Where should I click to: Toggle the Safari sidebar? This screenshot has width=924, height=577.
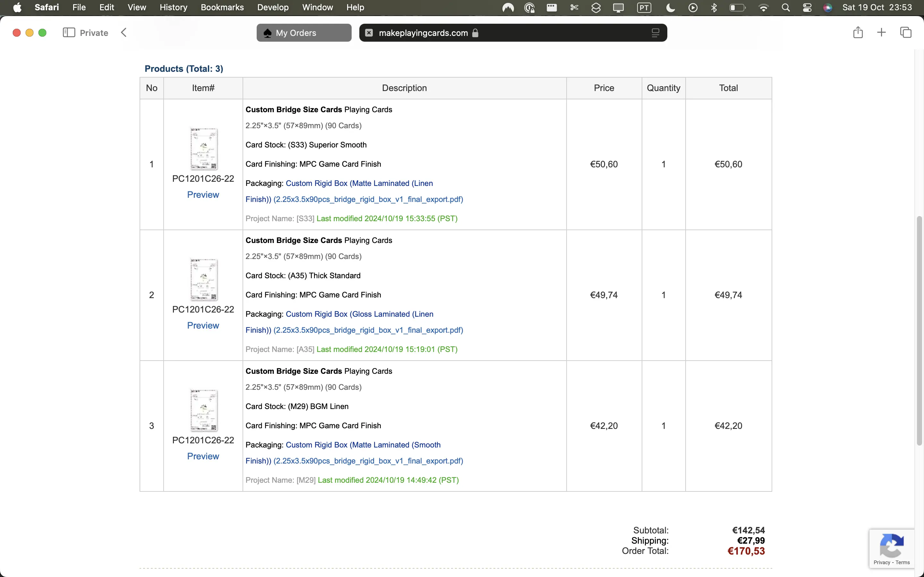click(x=69, y=32)
